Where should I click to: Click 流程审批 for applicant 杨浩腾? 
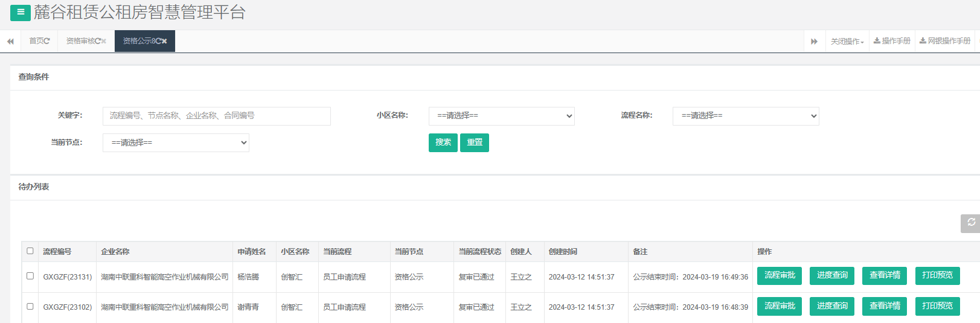(780, 275)
